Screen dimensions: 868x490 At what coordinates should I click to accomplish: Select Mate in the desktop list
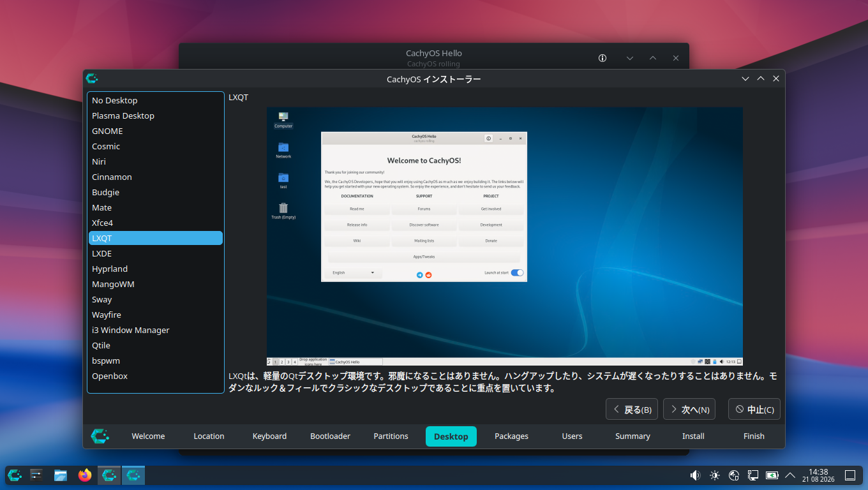pyautogui.click(x=156, y=207)
